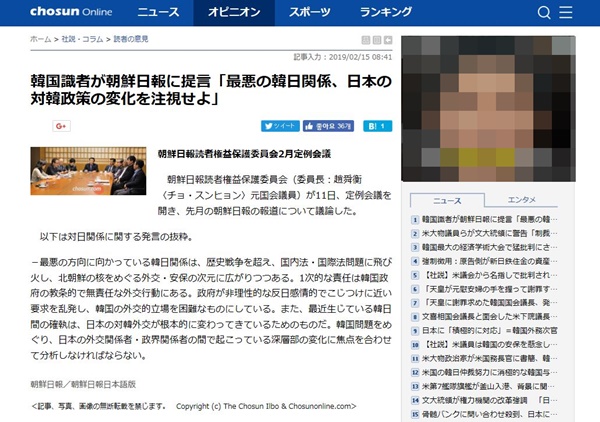This screenshot has width=600, height=422.
Task: Click the Facebook like button
Action: pos(332,126)
